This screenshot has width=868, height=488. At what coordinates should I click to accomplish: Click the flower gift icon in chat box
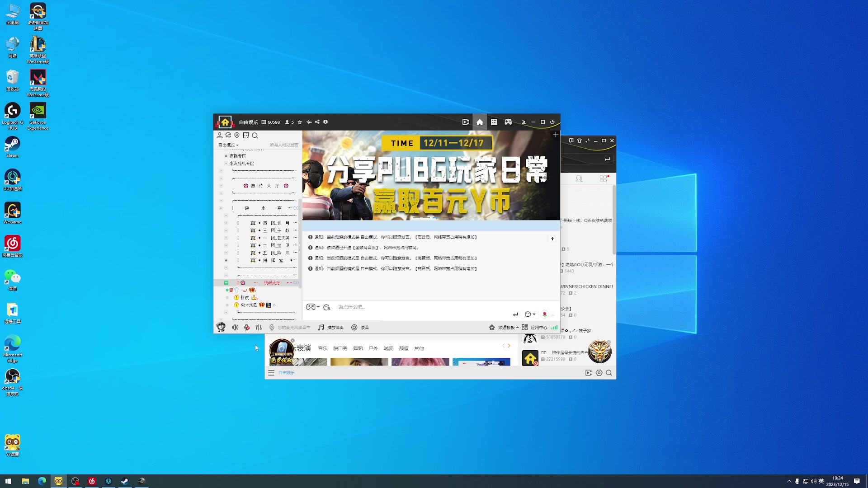coord(544,314)
